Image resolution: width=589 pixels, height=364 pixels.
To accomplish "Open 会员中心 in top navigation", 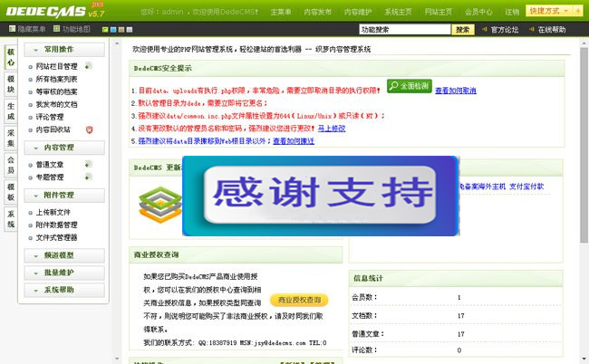I will click(x=478, y=12).
